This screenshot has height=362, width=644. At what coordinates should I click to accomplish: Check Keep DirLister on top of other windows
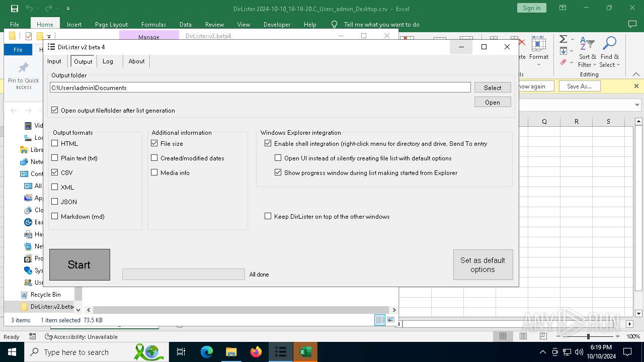tap(268, 216)
